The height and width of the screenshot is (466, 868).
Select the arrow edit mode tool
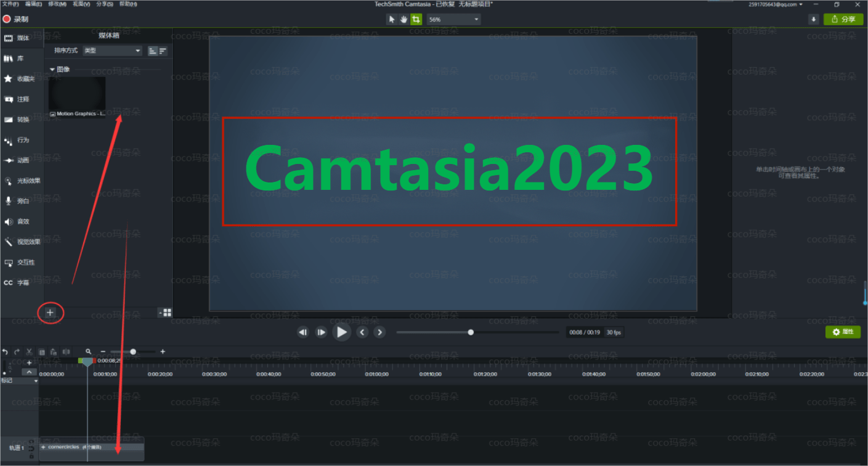pos(392,19)
